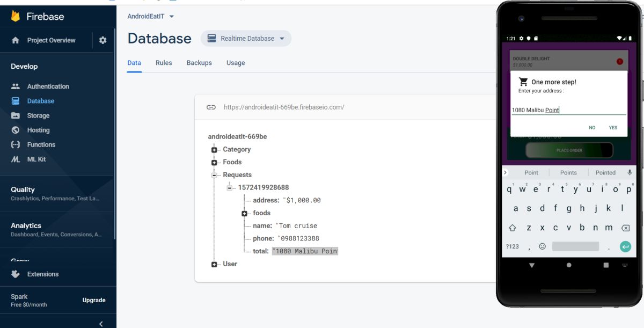Tap the Android recents square button
644x328 pixels.
[606, 265]
